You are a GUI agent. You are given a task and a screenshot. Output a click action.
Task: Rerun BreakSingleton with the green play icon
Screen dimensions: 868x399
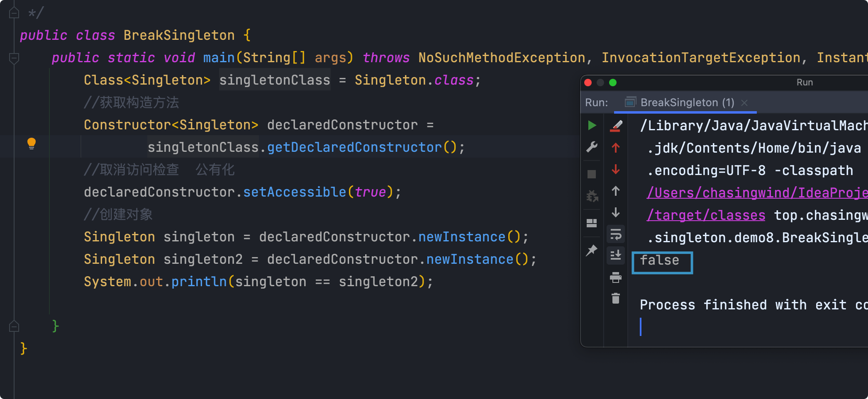pyautogui.click(x=592, y=125)
